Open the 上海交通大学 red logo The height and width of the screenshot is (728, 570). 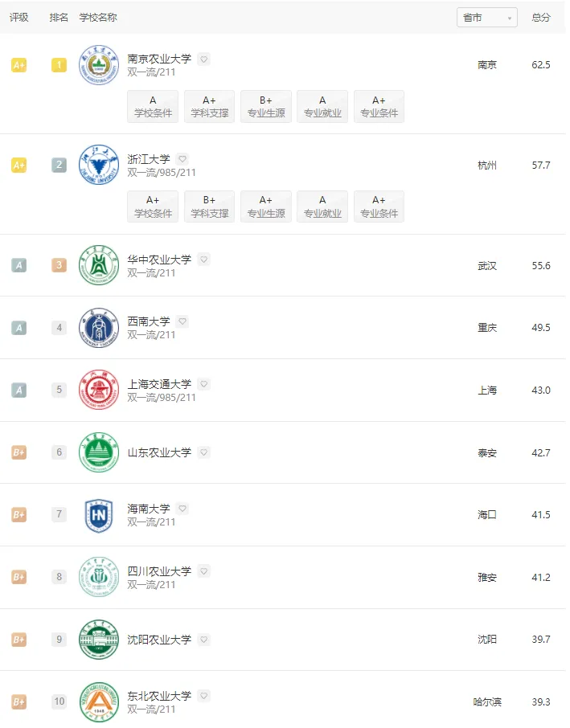[98, 391]
